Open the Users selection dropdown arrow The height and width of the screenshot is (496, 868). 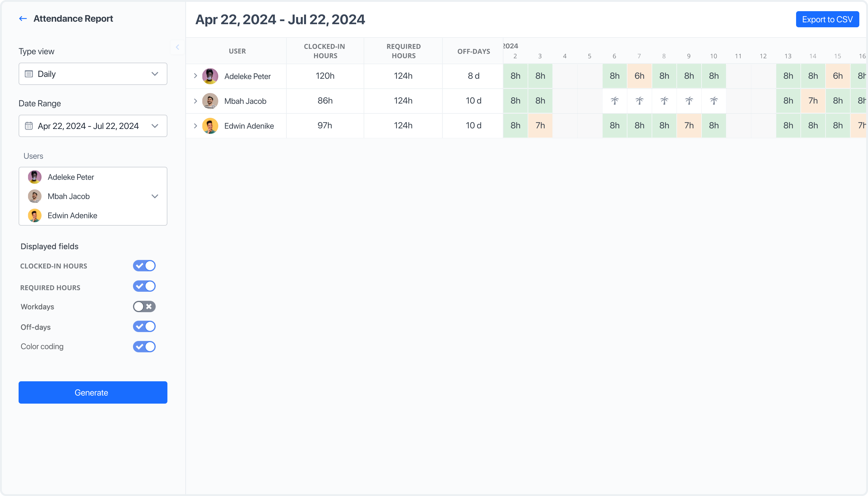tap(155, 196)
